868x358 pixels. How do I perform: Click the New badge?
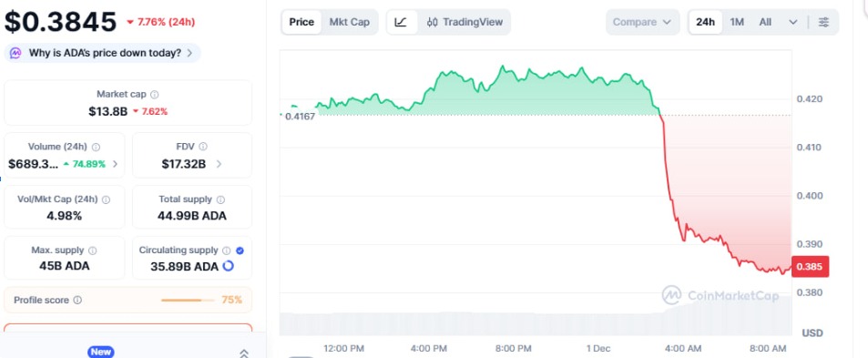101,352
